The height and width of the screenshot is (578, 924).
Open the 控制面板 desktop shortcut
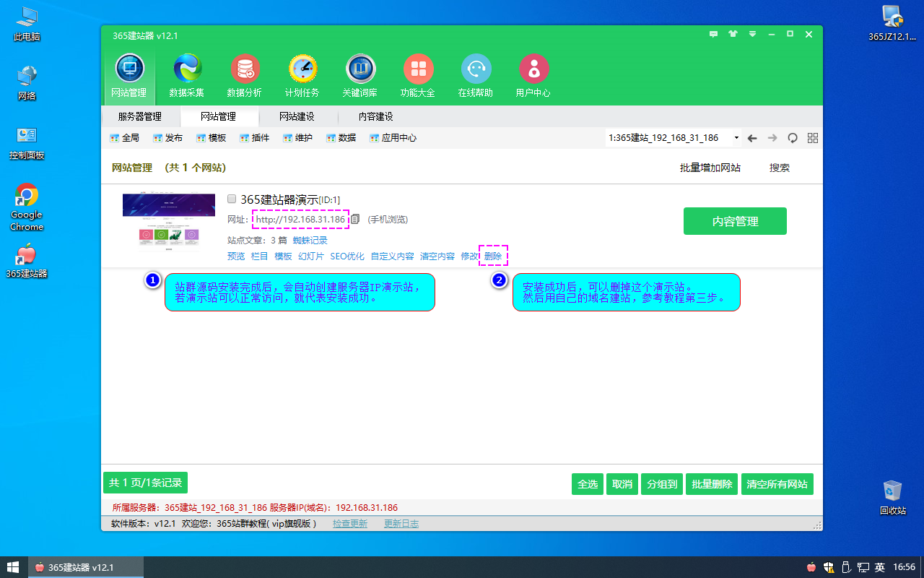click(x=27, y=142)
